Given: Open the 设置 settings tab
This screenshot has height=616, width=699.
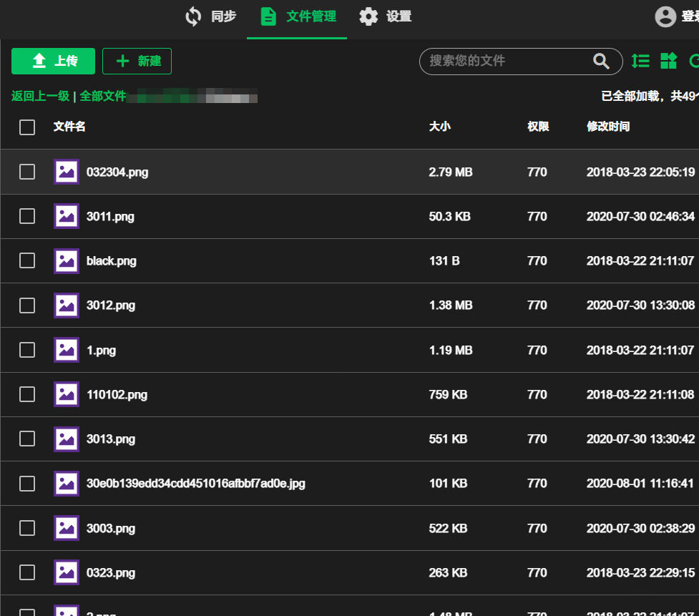Looking at the screenshot, I should (385, 16).
